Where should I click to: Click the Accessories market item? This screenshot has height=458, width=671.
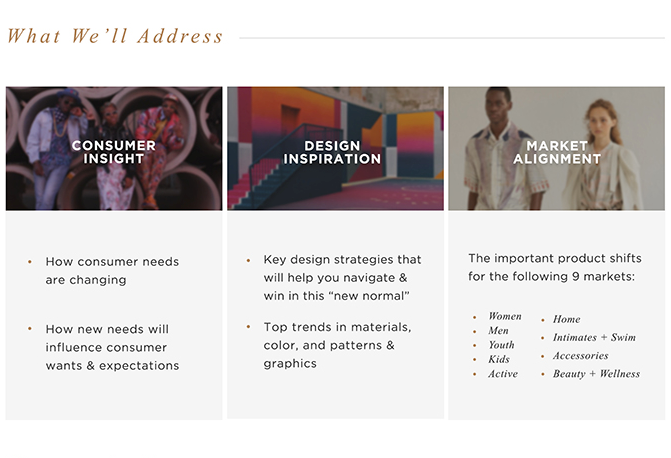point(581,355)
